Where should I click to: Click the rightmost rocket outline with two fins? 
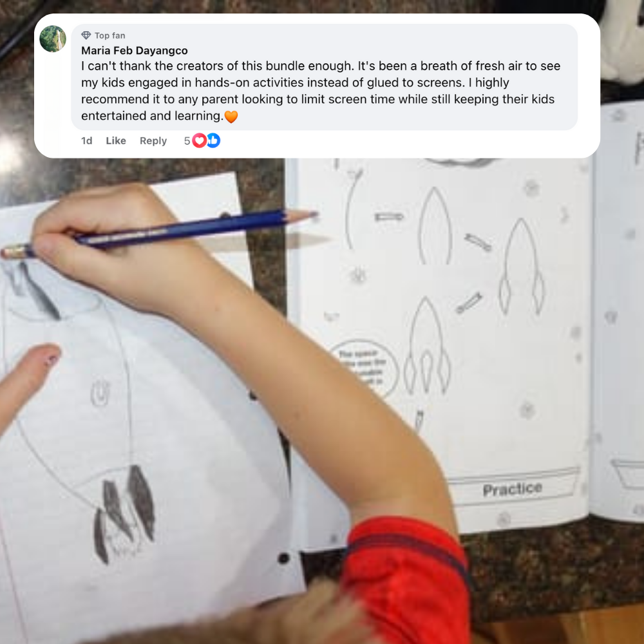click(522, 266)
